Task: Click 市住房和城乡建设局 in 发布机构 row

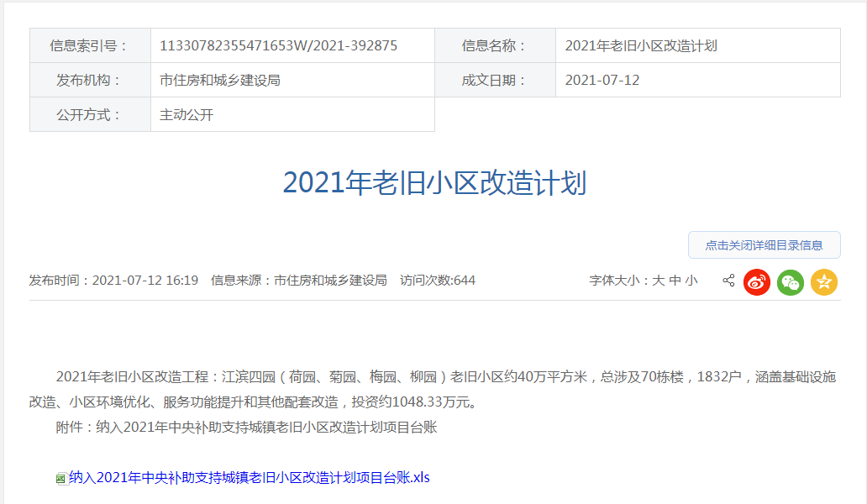Action: pos(219,80)
